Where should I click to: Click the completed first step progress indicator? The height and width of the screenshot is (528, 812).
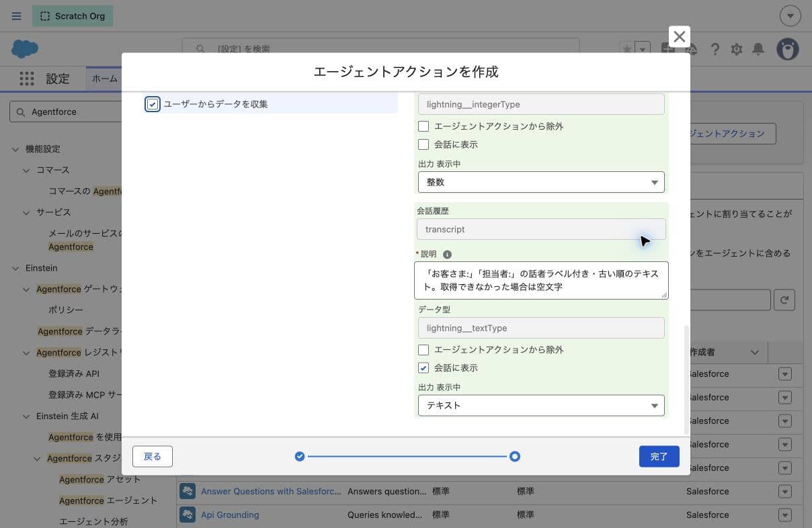(x=300, y=457)
